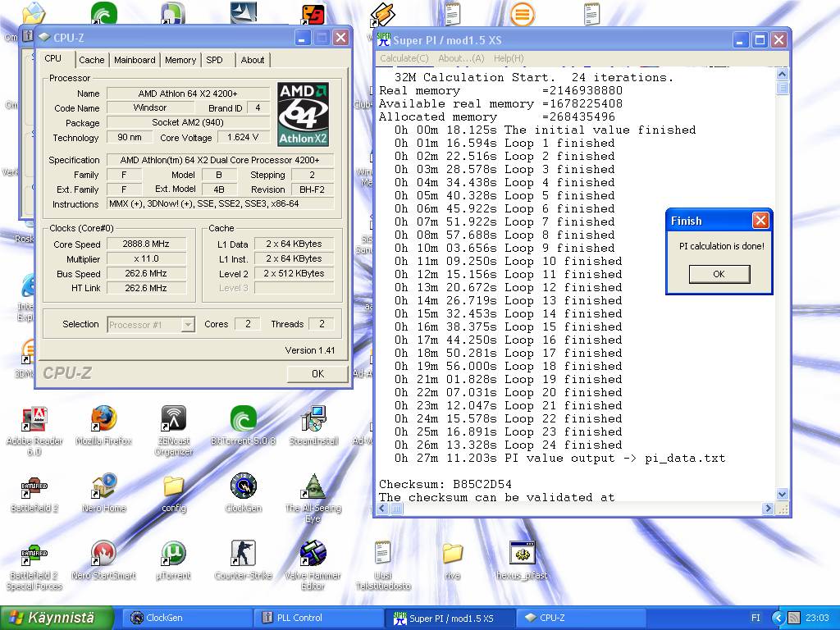Click the Super PI title bar icon
The width and height of the screenshot is (840, 630).
pyautogui.click(x=384, y=40)
